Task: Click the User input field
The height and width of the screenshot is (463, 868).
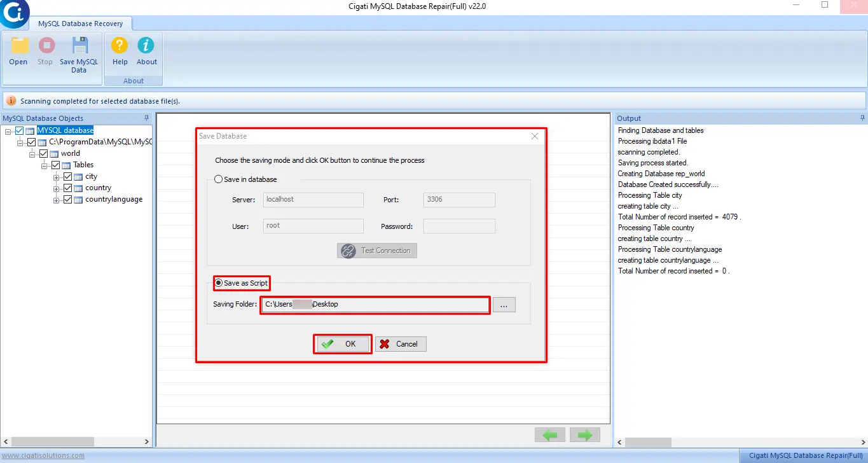Action: 313,226
